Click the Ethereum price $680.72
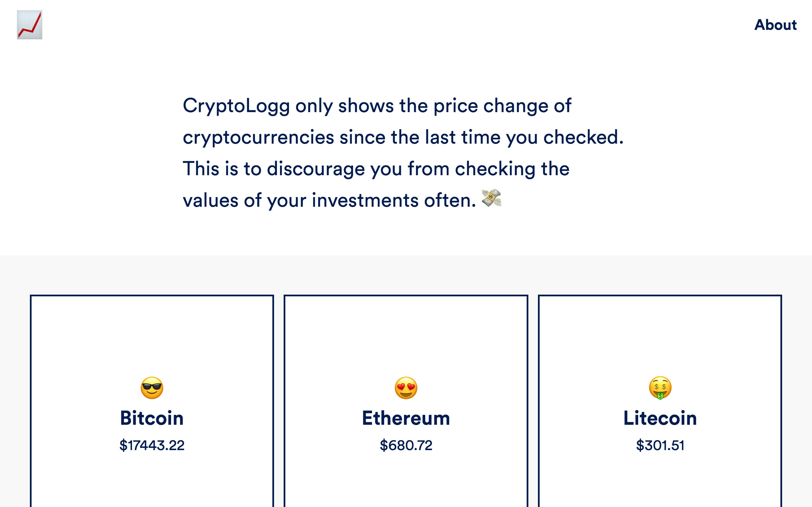 point(406,445)
